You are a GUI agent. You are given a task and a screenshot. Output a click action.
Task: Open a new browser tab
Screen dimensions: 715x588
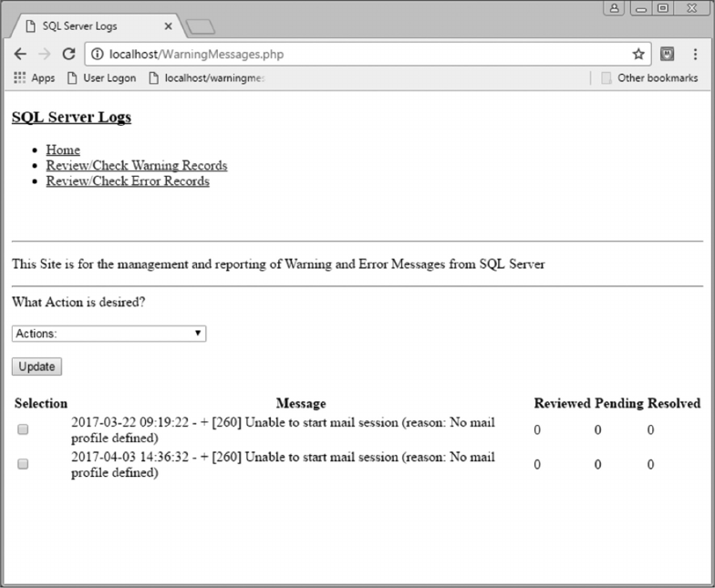click(201, 27)
